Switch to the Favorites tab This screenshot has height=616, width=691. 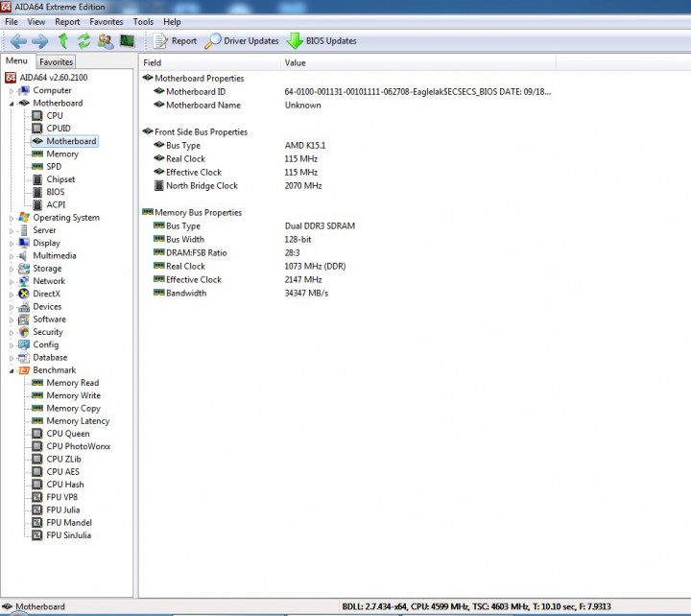(56, 61)
